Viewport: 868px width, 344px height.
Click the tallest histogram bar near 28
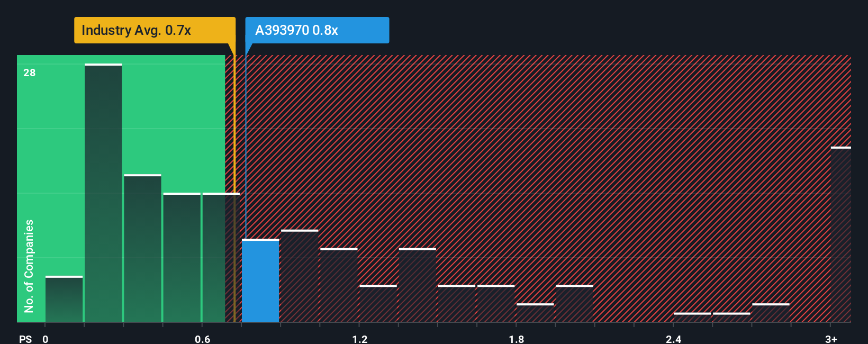pyautogui.click(x=103, y=193)
